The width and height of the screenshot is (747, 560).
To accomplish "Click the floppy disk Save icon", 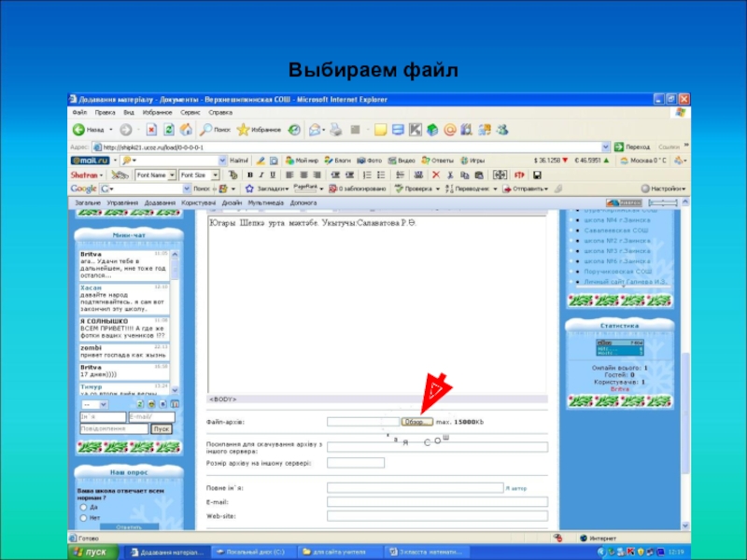I will [537, 175].
